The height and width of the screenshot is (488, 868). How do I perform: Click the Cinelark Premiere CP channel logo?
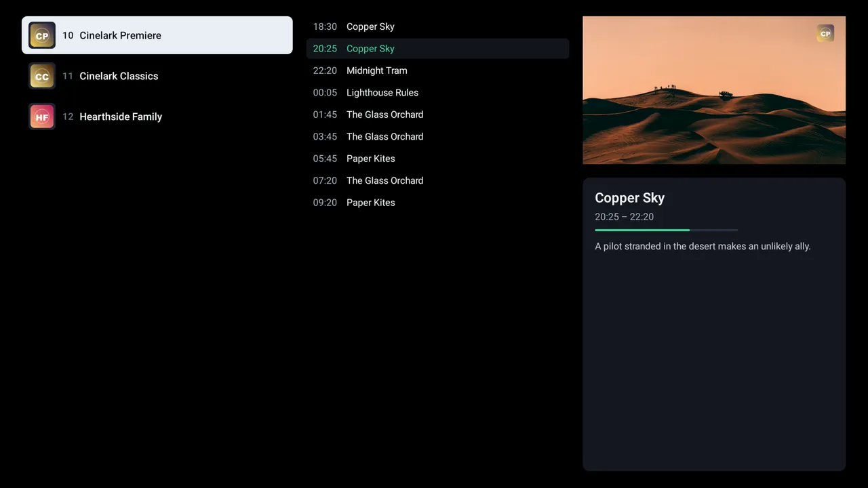(x=42, y=35)
